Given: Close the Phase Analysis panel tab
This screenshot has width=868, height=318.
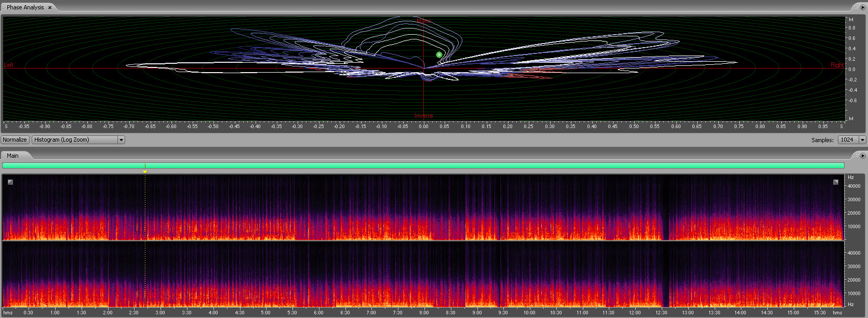Looking at the screenshot, I should pos(50,8).
